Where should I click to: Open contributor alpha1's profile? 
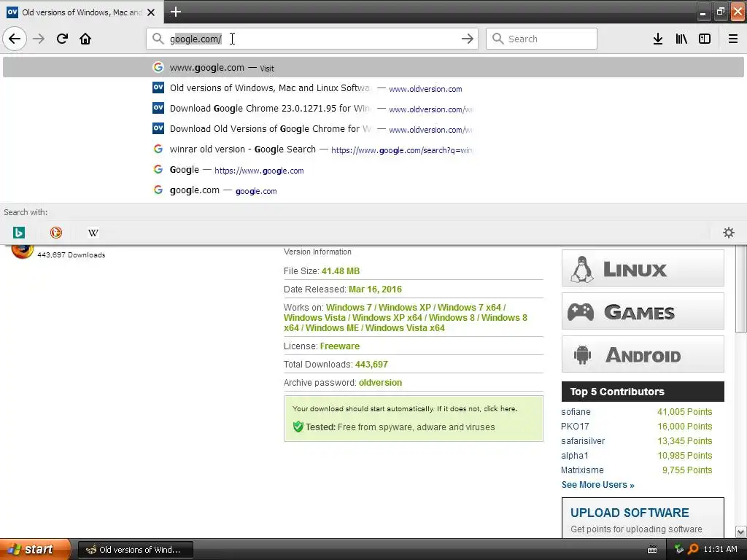575,456
